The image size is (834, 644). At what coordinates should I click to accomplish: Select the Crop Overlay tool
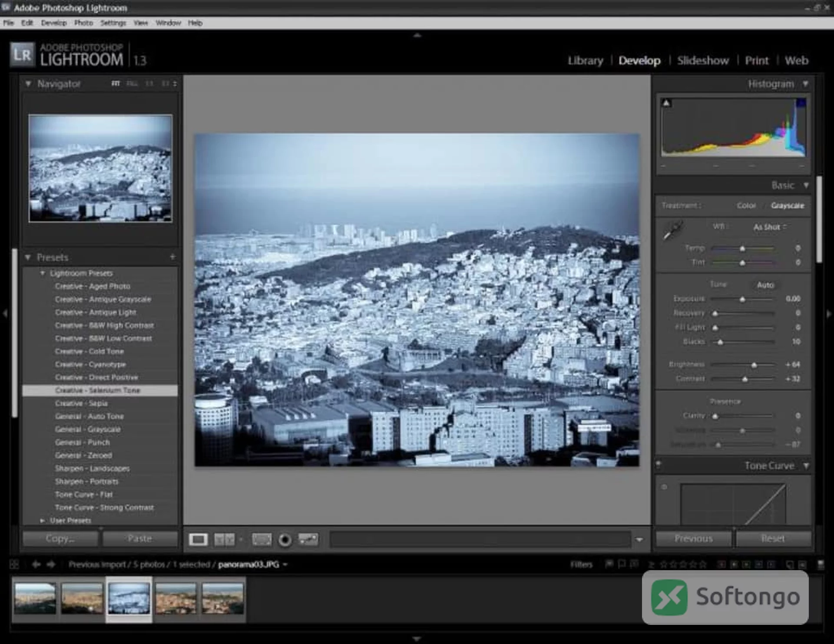[261, 540]
